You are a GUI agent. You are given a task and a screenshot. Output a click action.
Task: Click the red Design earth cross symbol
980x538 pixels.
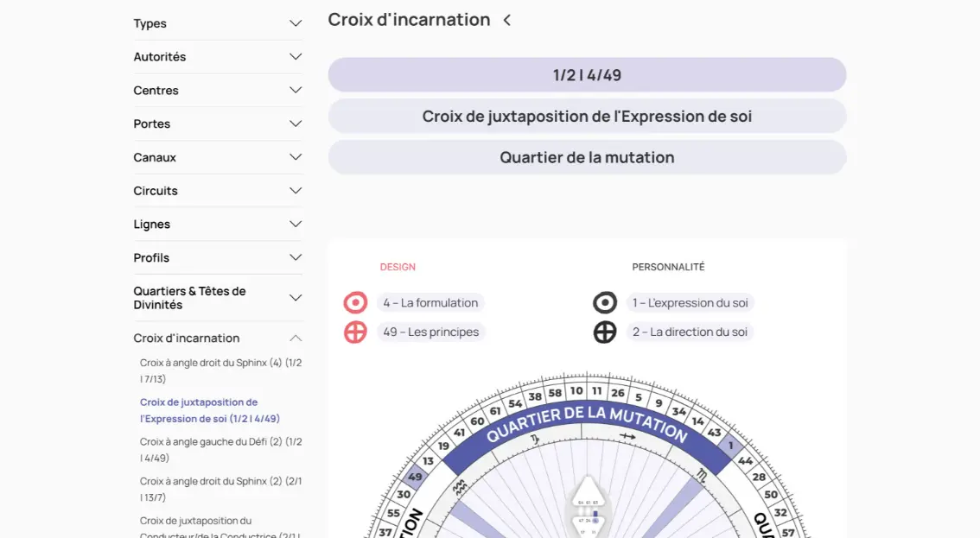click(355, 332)
